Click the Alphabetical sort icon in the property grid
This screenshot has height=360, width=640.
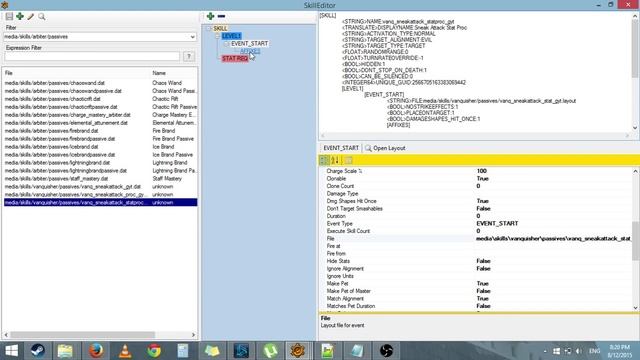tap(335, 160)
